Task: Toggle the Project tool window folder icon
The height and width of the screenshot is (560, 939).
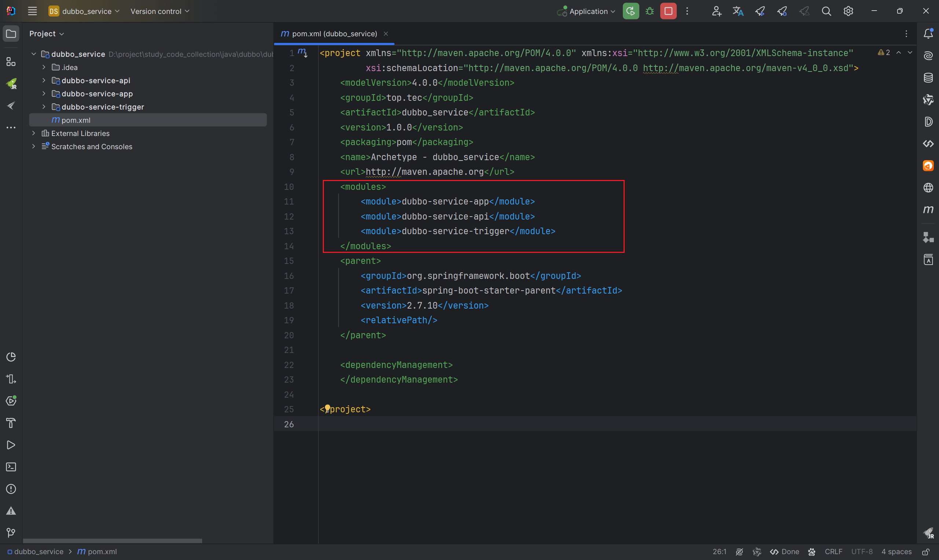Action: pyautogui.click(x=11, y=34)
